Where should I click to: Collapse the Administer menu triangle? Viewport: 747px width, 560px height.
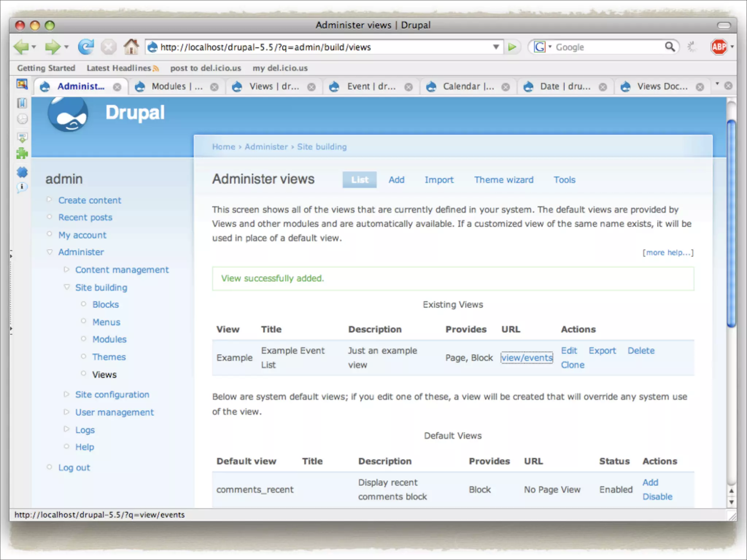click(50, 252)
